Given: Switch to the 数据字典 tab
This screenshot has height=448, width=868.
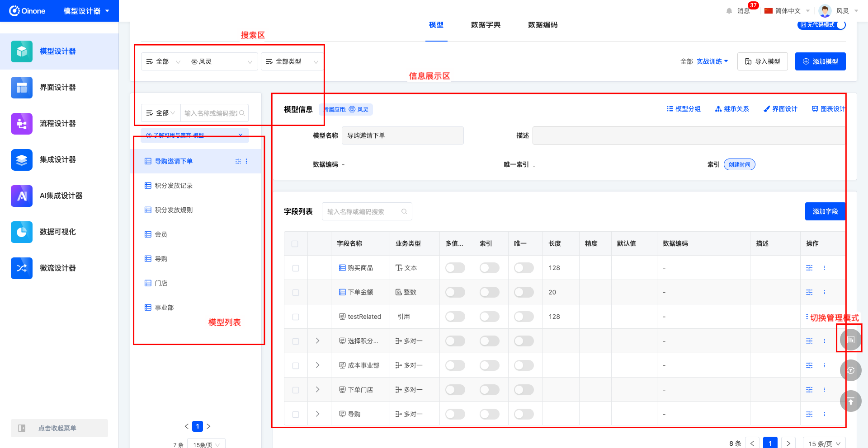Looking at the screenshot, I should (x=486, y=25).
